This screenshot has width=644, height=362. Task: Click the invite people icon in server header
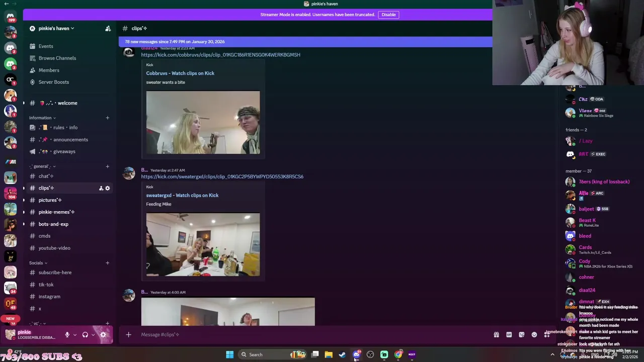point(108,29)
